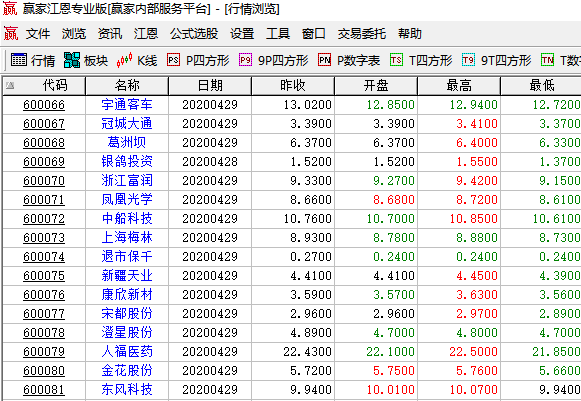The width and height of the screenshot is (581, 401).
Task: Select stock name 凤凰光学
Action: (x=127, y=199)
